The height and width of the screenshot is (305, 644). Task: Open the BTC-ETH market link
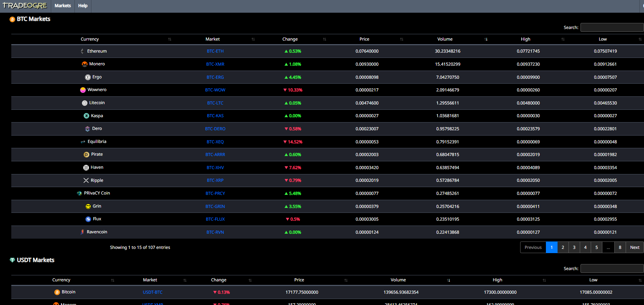215,51
